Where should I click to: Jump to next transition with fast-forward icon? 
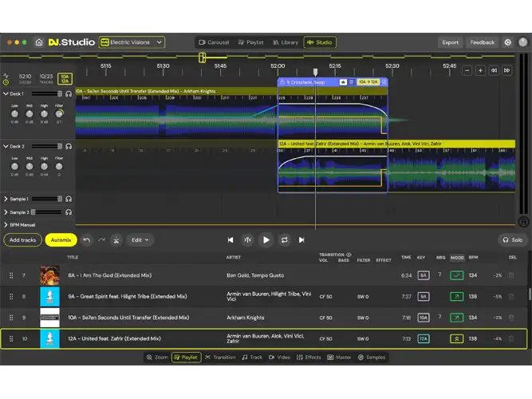coord(507,71)
